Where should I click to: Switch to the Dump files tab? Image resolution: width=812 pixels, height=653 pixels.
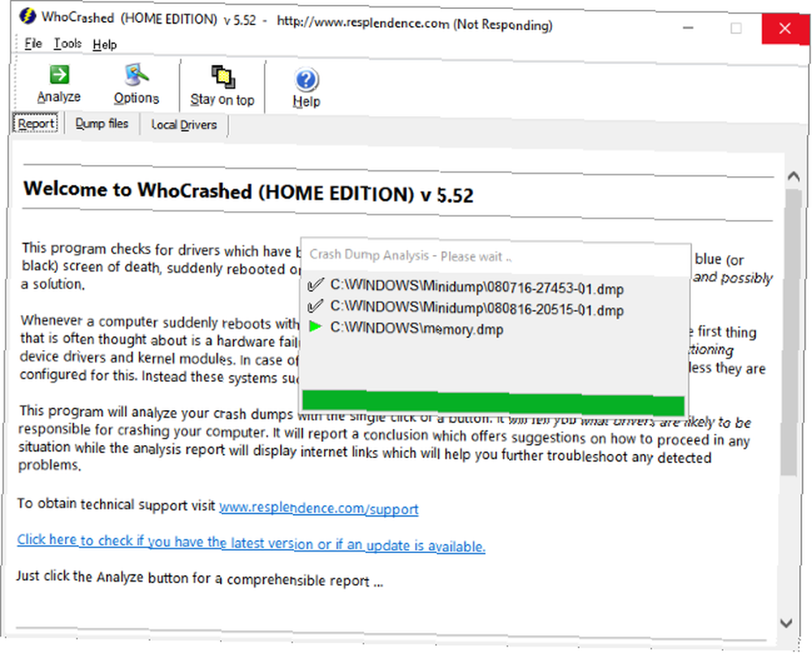(x=102, y=123)
